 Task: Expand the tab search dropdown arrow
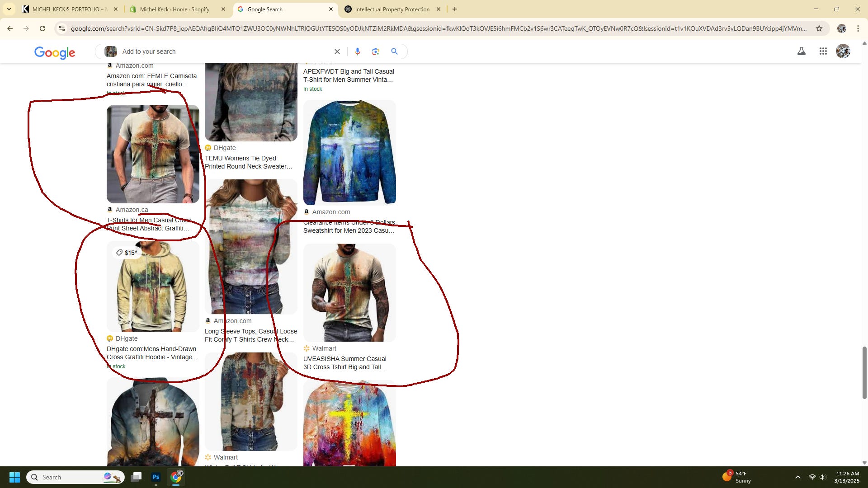tap(9, 9)
